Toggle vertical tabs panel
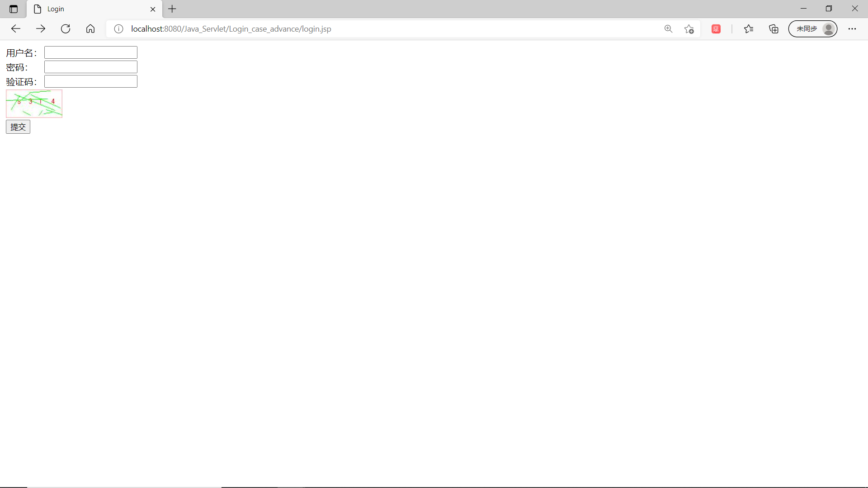This screenshot has height=488, width=868. pyautogui.click(x=14, y=9)
